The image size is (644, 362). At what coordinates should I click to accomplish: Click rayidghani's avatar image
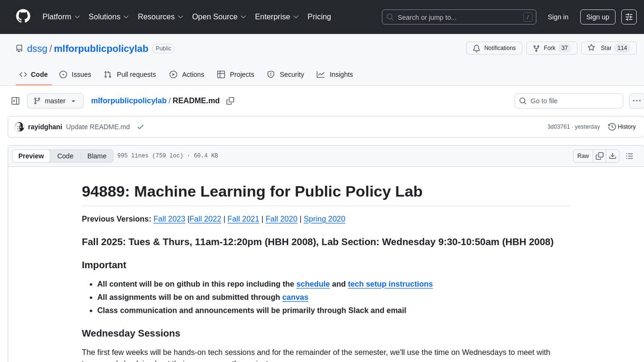coord(19,127)
